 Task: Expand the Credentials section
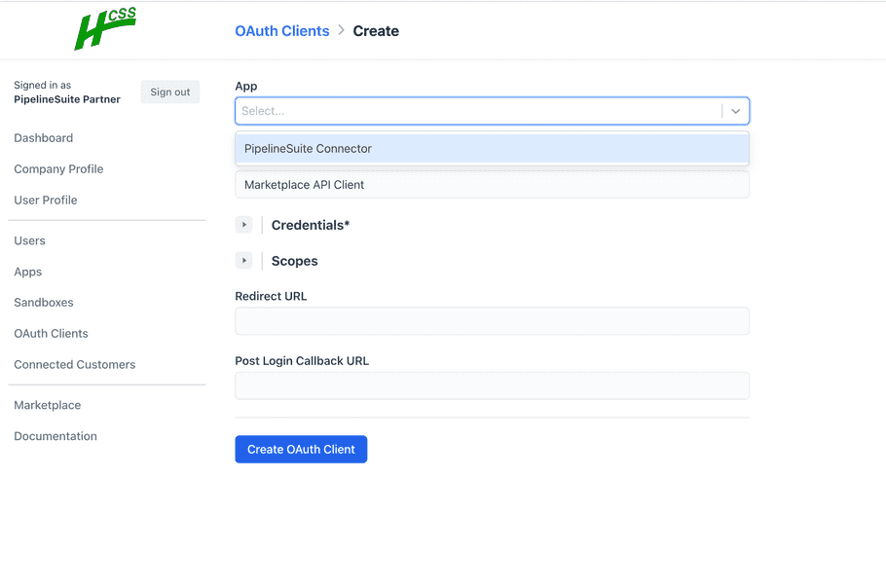pos(243,224)
